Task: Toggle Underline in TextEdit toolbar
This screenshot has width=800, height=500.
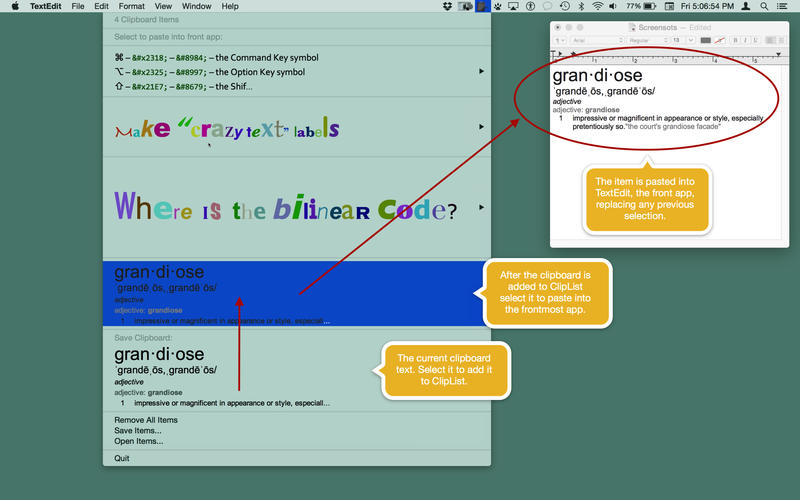Action: point(755,40)
